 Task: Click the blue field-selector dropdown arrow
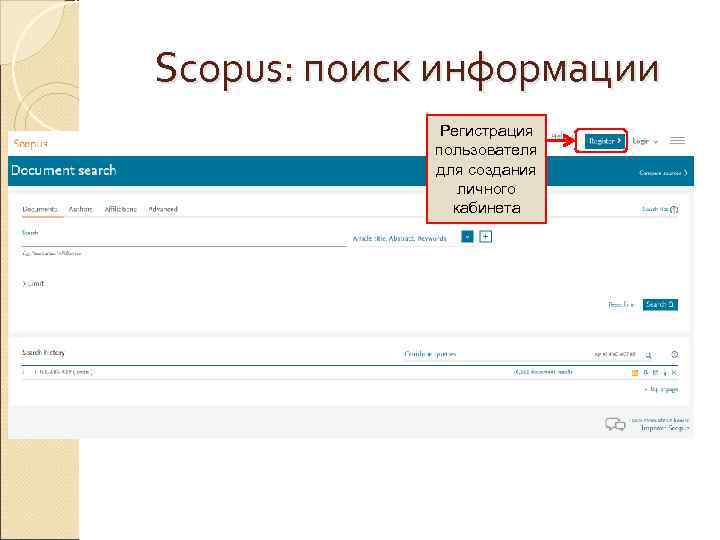click(x=467, y=237)
